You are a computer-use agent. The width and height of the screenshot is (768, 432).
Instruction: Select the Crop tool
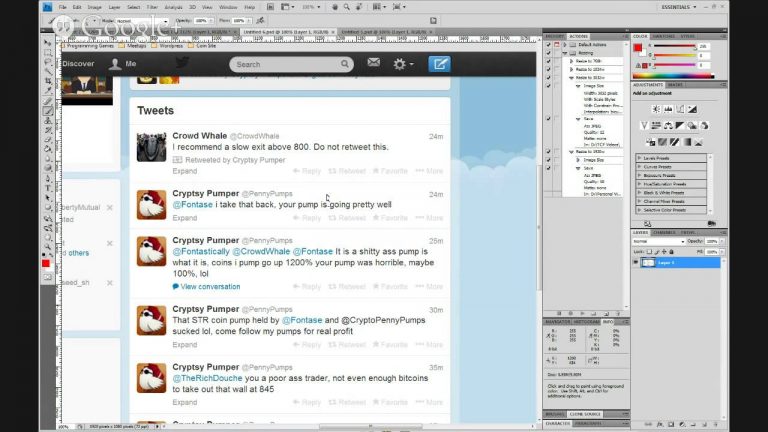(48, 81)
